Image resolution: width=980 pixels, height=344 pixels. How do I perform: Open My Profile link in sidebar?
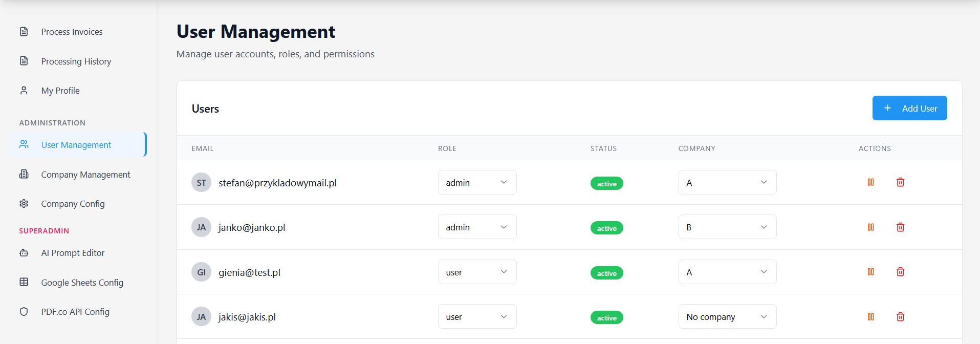click(x=60, y=91)
